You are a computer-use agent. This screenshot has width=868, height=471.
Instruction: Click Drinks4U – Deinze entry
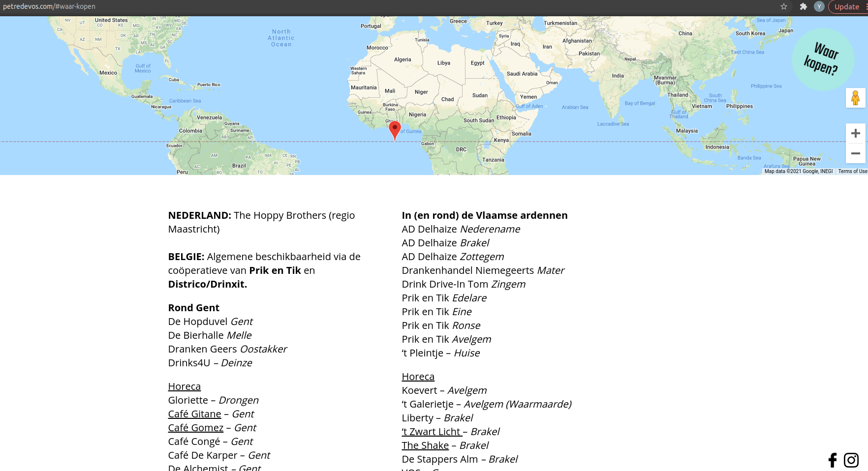pyautogui.click(x=210, y=363)
